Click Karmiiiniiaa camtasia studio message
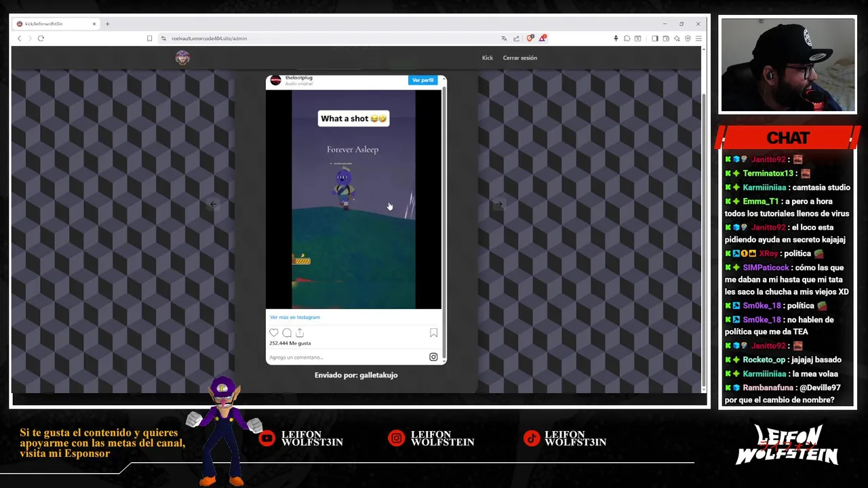This screenshot has height=488, width=868. tap(787, 188)
